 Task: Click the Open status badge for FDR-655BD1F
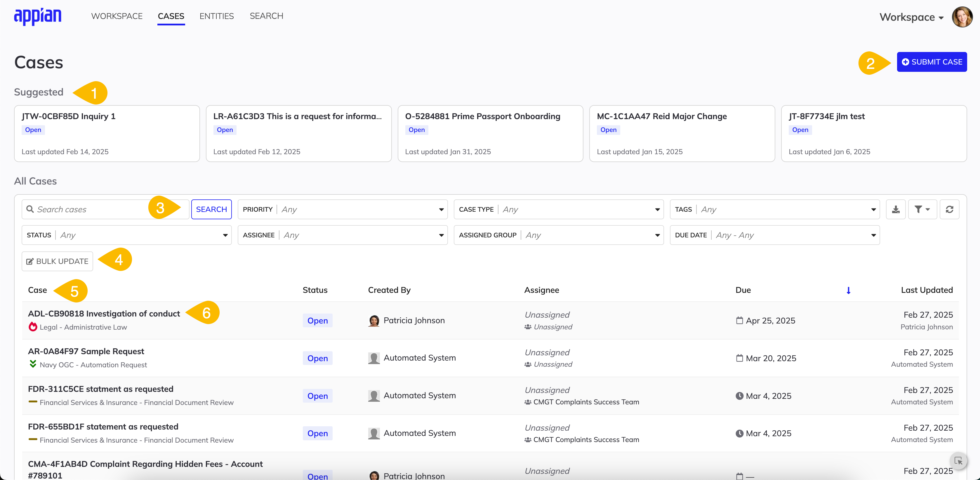pyautogui.click(x=317, y=433)
